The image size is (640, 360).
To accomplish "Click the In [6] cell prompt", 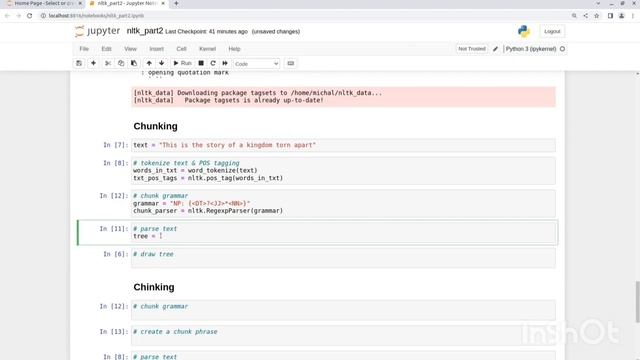I will 116,254.
